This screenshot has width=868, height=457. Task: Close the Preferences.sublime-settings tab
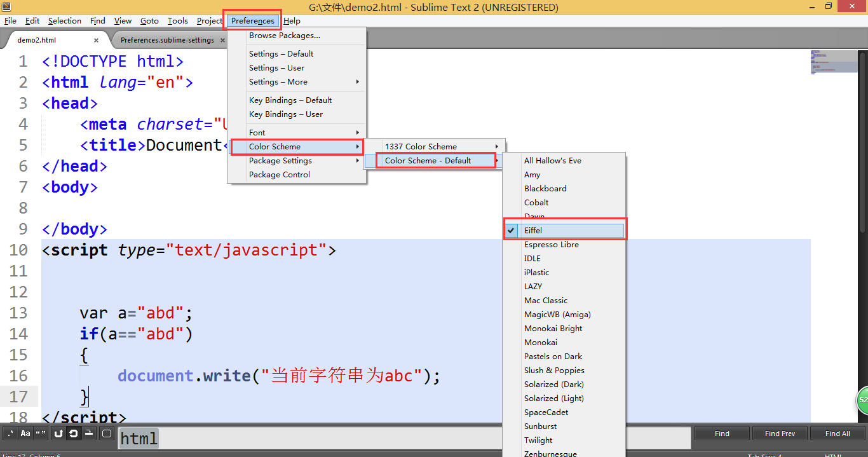(x=222, y=40)
